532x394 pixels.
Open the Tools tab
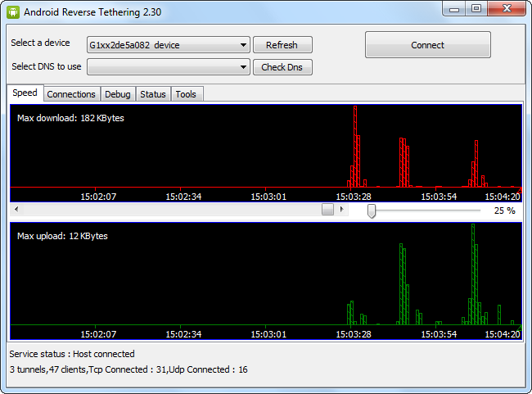click(186, 94)
